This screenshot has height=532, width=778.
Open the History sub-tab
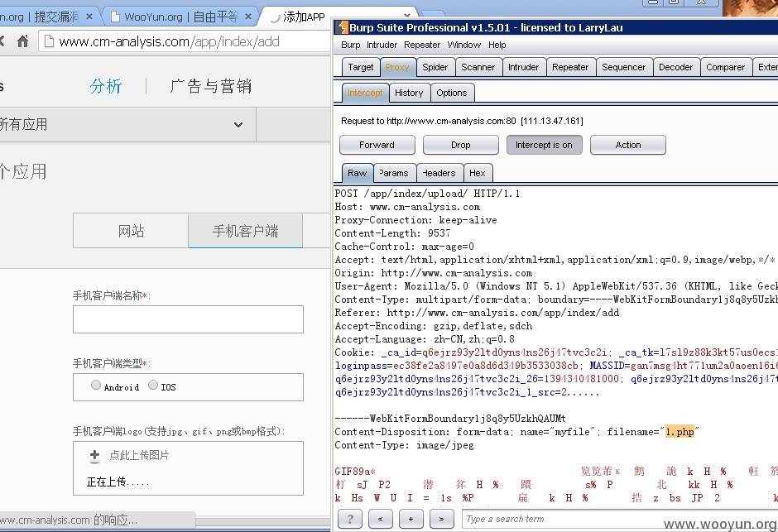409,93
